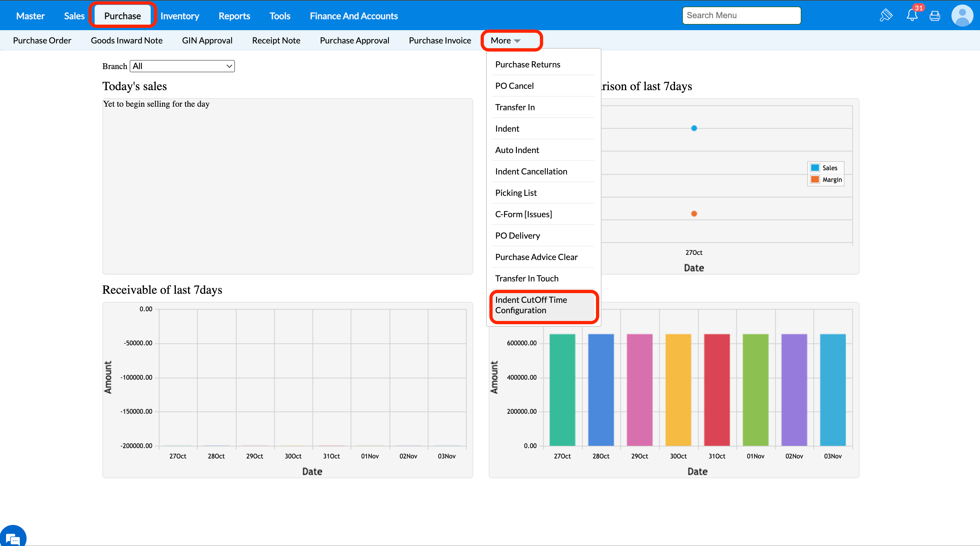
Task: Open the Inventory main menu
Action: coord(180,16)
